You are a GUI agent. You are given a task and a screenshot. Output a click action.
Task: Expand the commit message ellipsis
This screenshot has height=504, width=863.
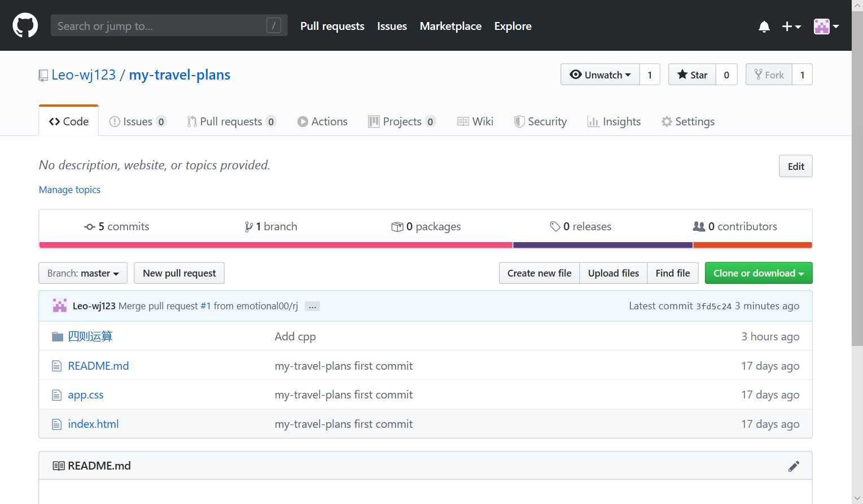(x=312, y=306)
